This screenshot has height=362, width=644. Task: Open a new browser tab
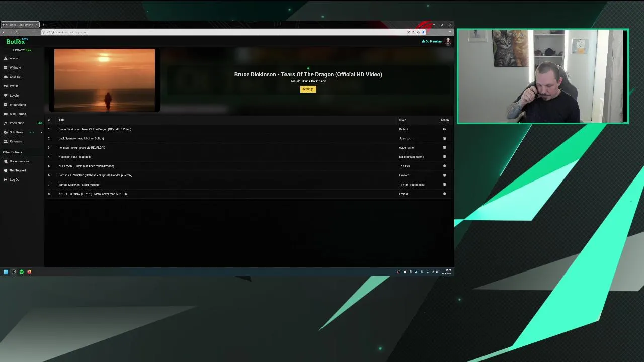tap(43, 25)
